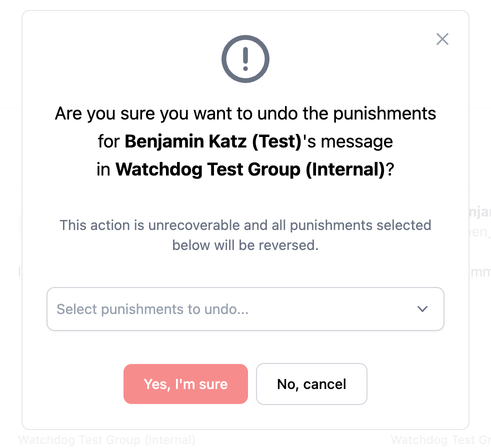
Task: Click the bold 'Benjamin Katz (Test)' name
Action: [213, 141]
